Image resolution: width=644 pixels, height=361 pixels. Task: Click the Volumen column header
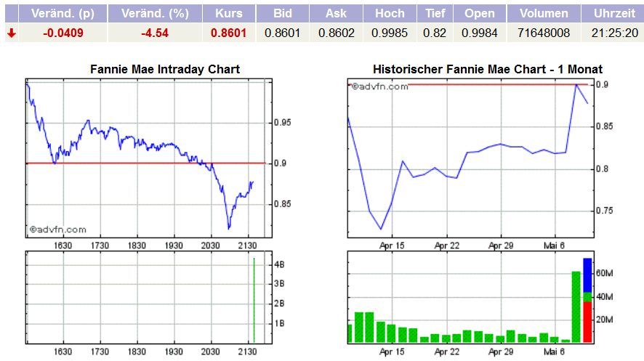pyautogui.click(x=544, y=14)
